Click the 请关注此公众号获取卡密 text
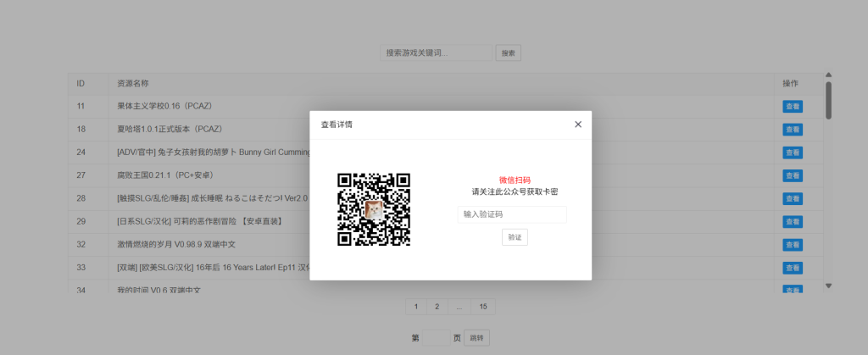The width and height of the screenshot is (868, 355). point(515,191)
